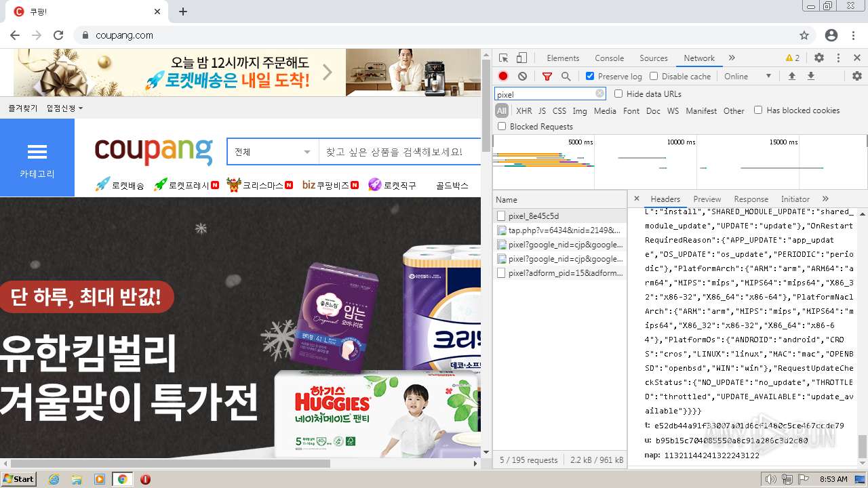The width and height of the screenshot is (868, 488).
Task: Switch to Console tab
Action: tap(609, 58)
